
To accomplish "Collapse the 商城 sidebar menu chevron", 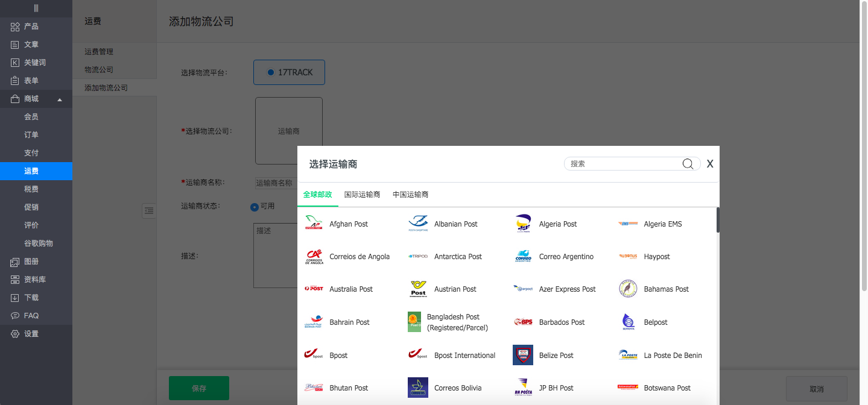I will [59, 98].
